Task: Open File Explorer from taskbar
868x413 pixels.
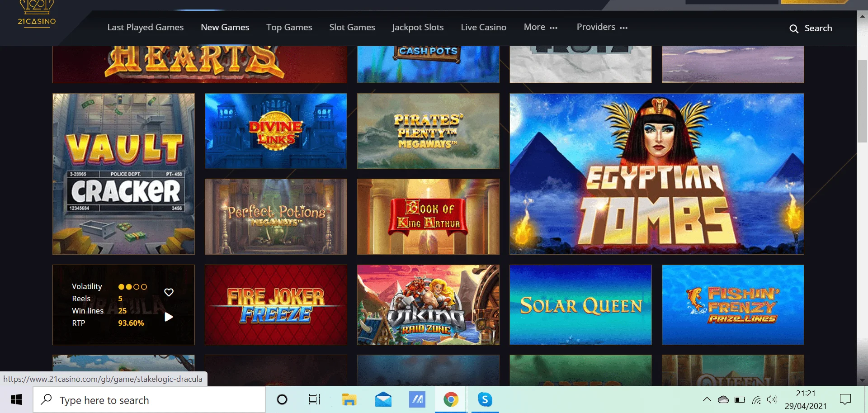Action: click(x=349, y=400)
